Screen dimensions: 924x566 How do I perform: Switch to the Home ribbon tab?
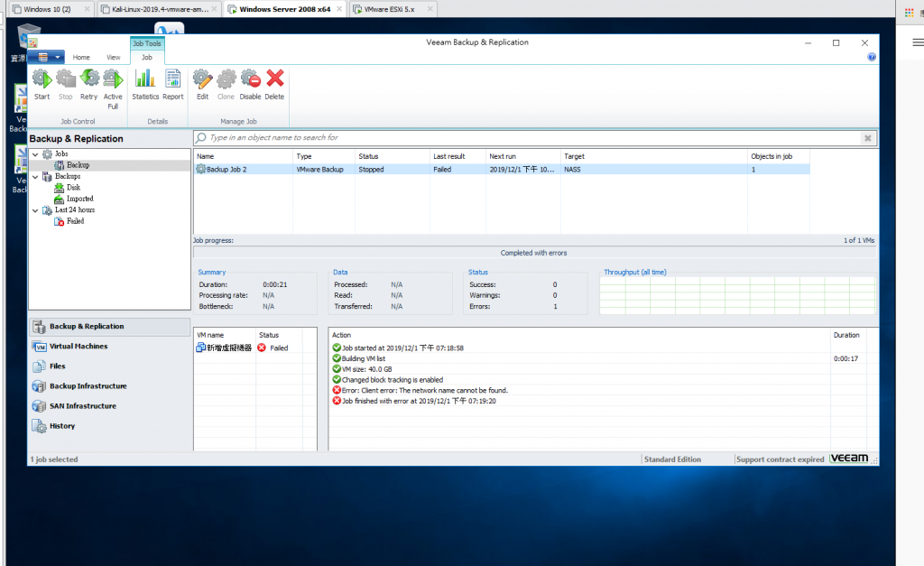pyautogui.click(x=81, y=57)
